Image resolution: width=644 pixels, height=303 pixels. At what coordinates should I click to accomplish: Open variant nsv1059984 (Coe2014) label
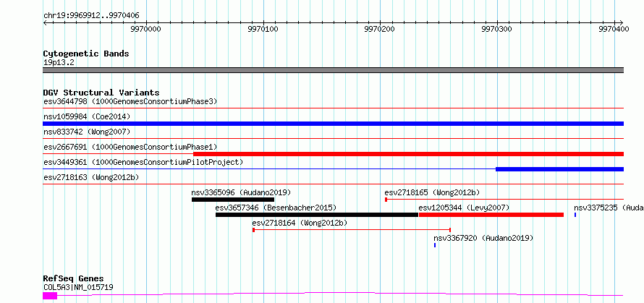(87, 116)
